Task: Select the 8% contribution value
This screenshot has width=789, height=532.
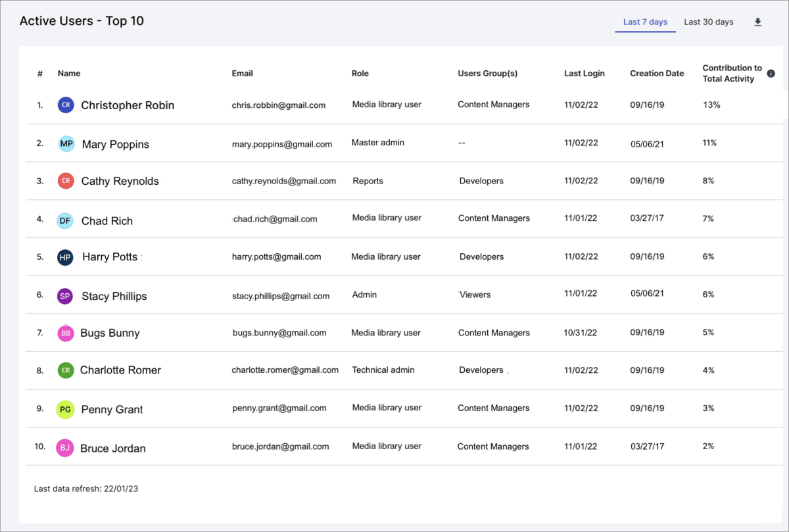Action: 708,181
